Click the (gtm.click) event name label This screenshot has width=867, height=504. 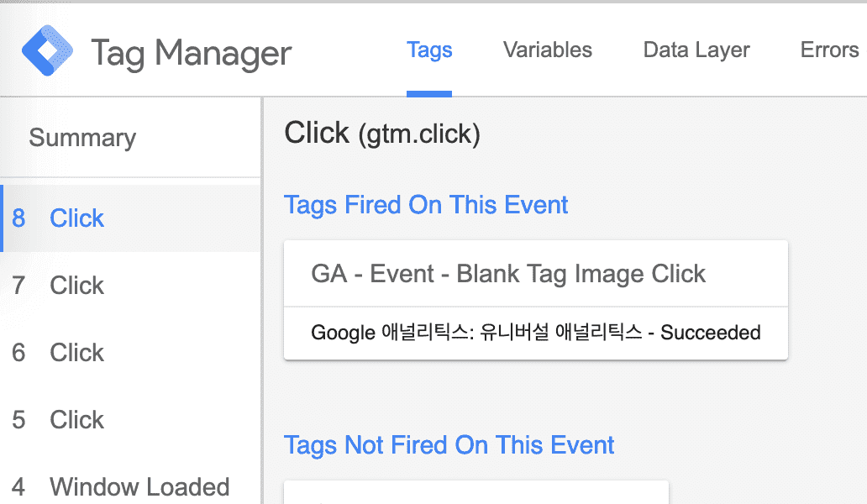(419, 135)
